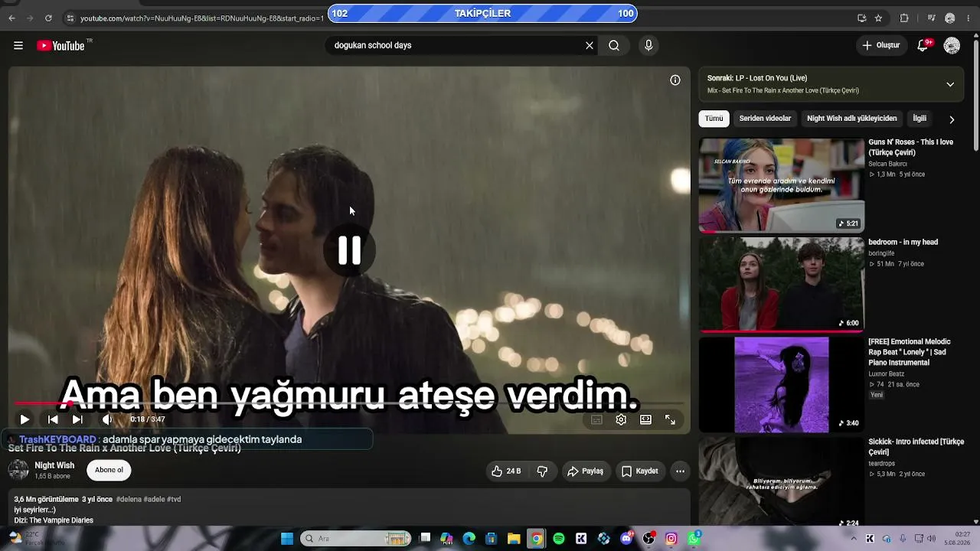Subscribe with the Abone ol button
Image resolution: width=980 pixels, height=551 pixels.
click(x=109, y=470)
